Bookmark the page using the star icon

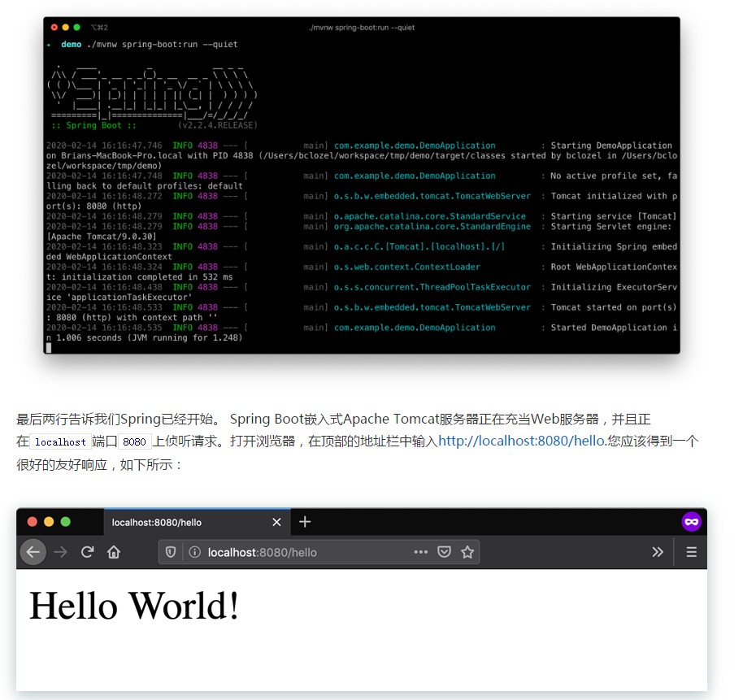[x=467, y=552]
